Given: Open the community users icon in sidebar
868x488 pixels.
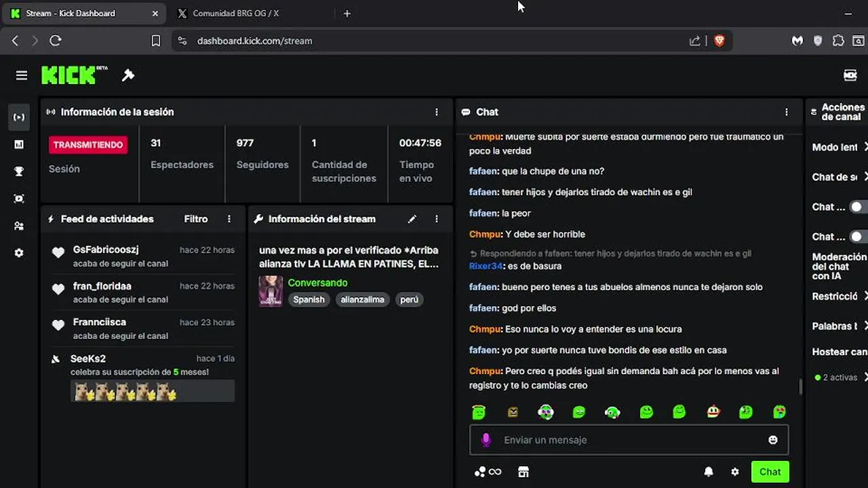Looking at the screenshot, I should point(19,226).
